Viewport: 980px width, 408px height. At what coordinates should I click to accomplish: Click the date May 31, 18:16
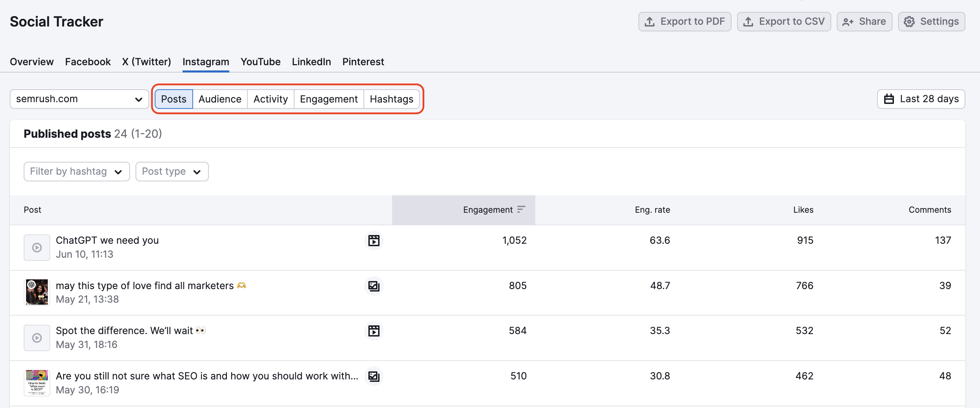tap(87, 345)
